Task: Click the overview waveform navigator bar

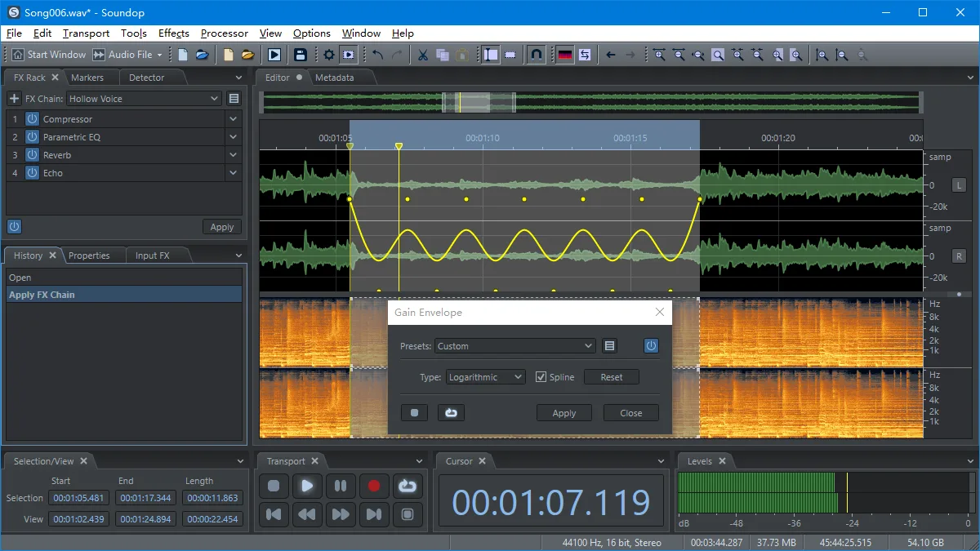Action: coord(591,102)
